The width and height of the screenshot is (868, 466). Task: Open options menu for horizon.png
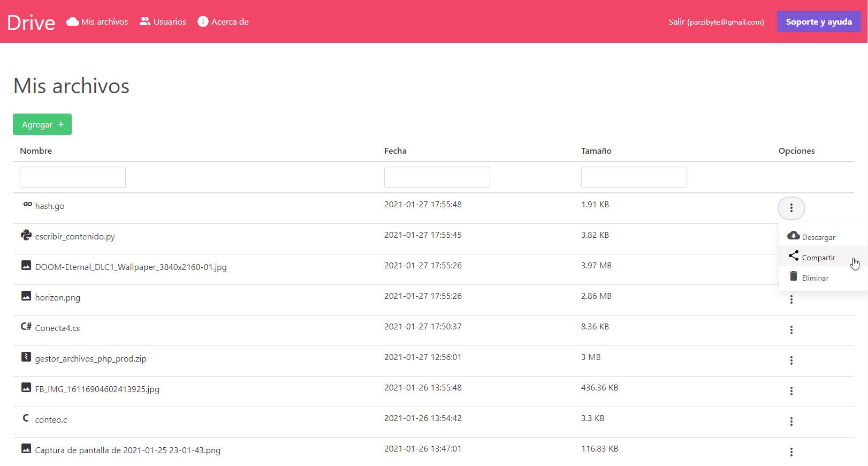(x=791, y=299)
